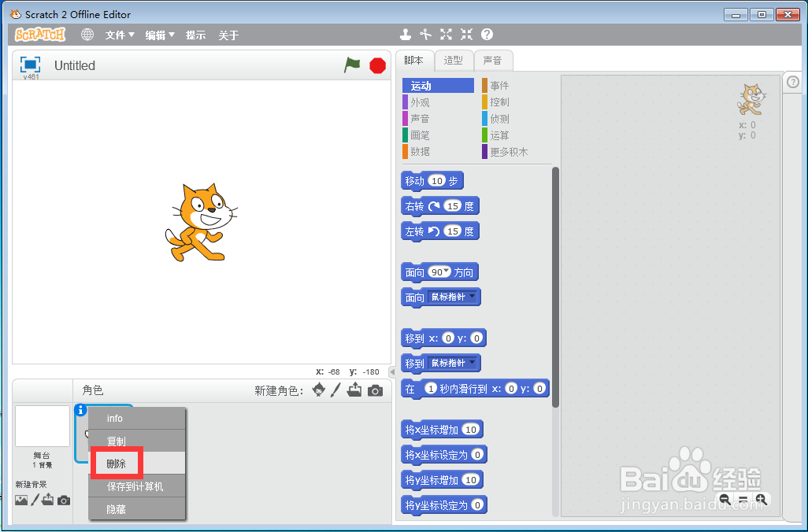Open the 提示 menu item
808x532 pixels.
coord(196,35)
